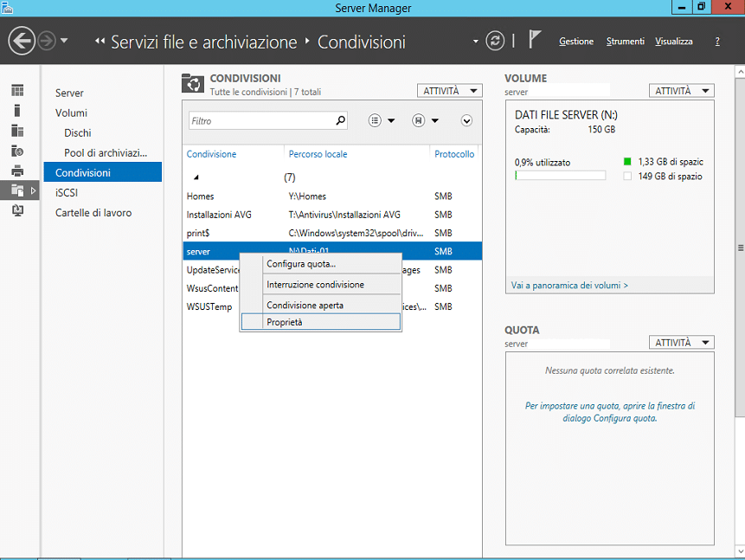Select the printer icon in left sidebar
Screen dimensions: 745x560
pos(17,171)
